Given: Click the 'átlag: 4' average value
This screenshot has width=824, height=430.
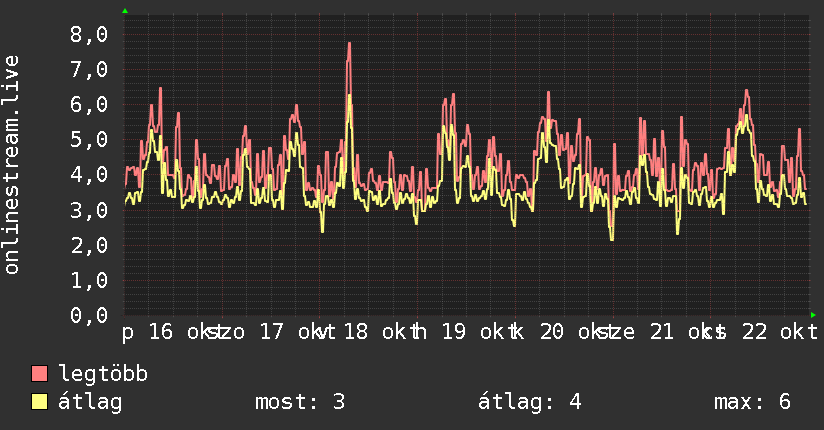Looking at the screenshot, I should (529, 402).
